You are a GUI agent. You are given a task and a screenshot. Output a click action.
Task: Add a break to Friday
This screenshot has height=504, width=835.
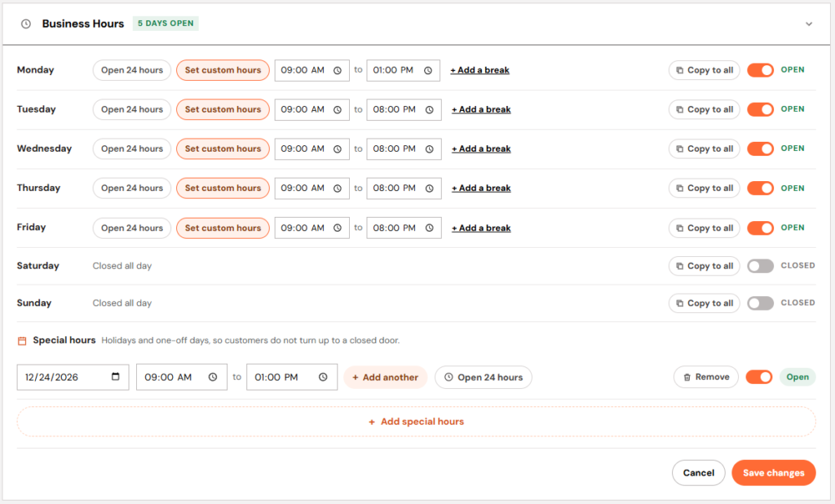481,228
